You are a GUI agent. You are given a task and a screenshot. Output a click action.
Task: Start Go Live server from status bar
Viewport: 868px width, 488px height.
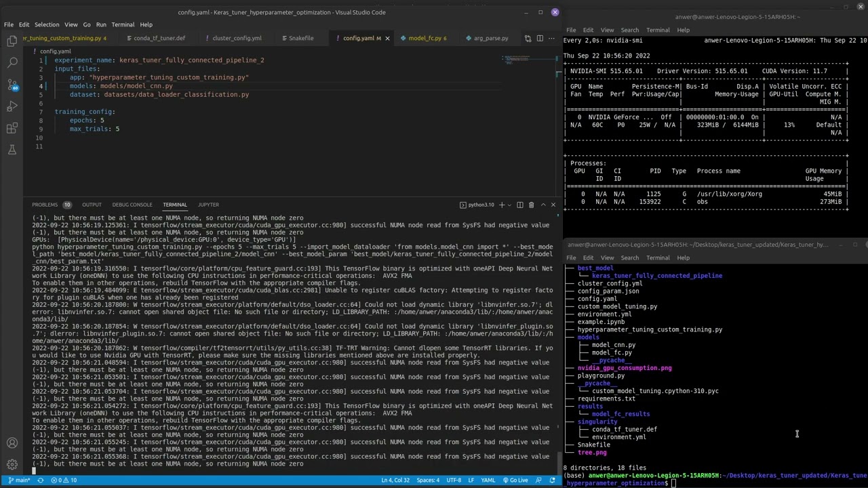click(x=515, y=481)
